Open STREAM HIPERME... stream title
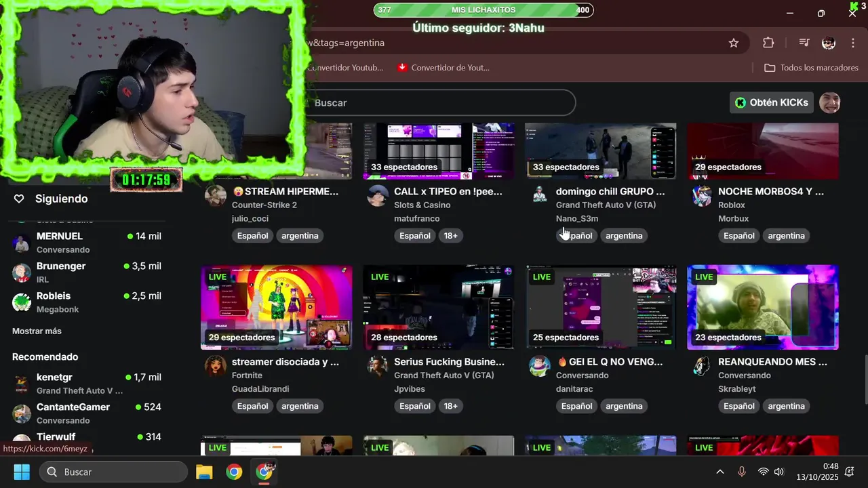The image size is (868, 488). [x=285, y=192]
